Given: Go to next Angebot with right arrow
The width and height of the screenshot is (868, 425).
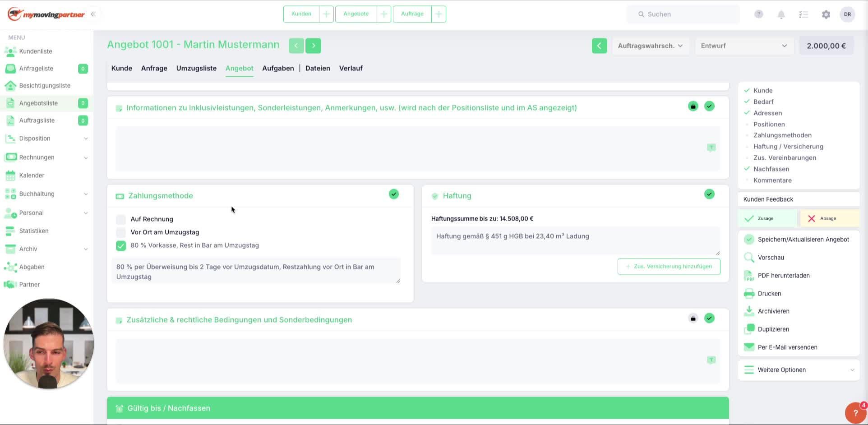Looking at the screenshot, I should point(314,46).
